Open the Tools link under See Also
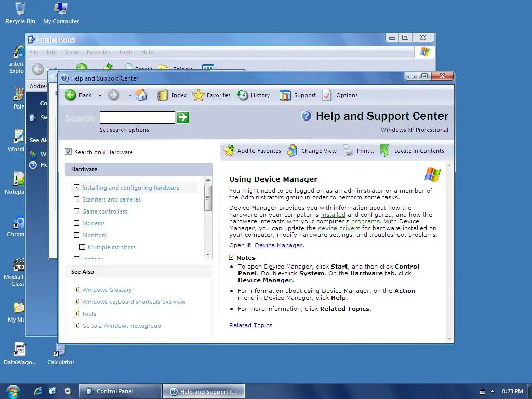Screen dimensions: 532x399 click(x=89, y=314)
